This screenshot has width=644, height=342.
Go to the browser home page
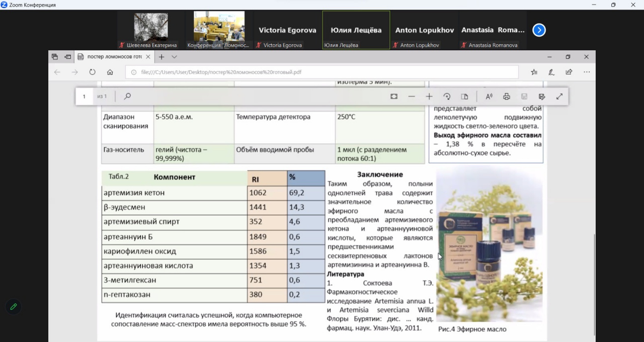pyautogui.click(x=110, y=72)
